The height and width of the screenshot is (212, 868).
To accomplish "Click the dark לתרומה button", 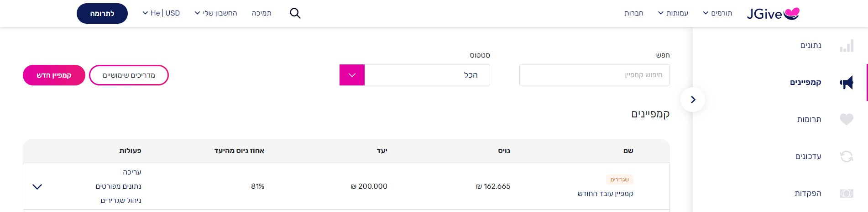I will point(102,14).
